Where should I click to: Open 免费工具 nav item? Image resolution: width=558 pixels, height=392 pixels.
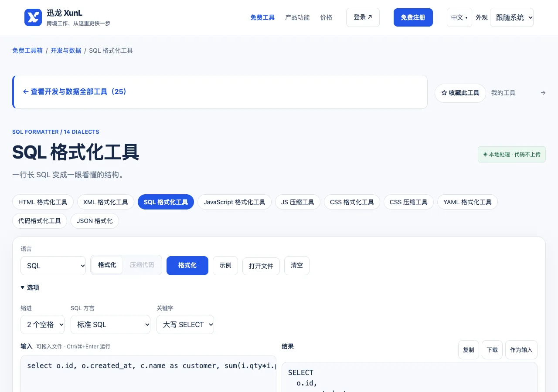click(x=262, y=17)
